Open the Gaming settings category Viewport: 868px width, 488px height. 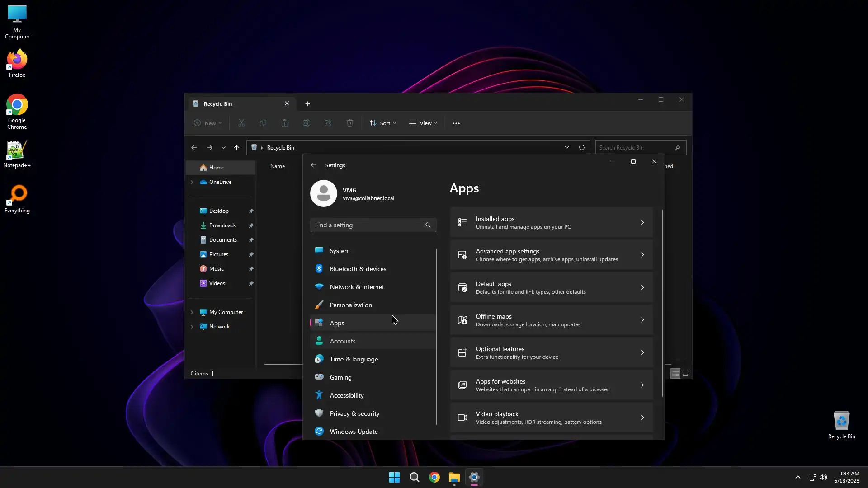tap(340, 377)
